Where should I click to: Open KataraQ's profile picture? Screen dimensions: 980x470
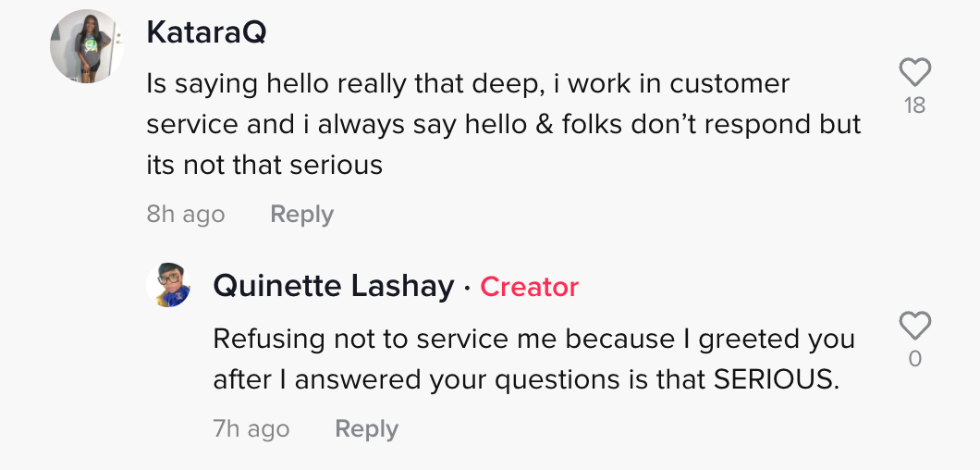point(87,46)
